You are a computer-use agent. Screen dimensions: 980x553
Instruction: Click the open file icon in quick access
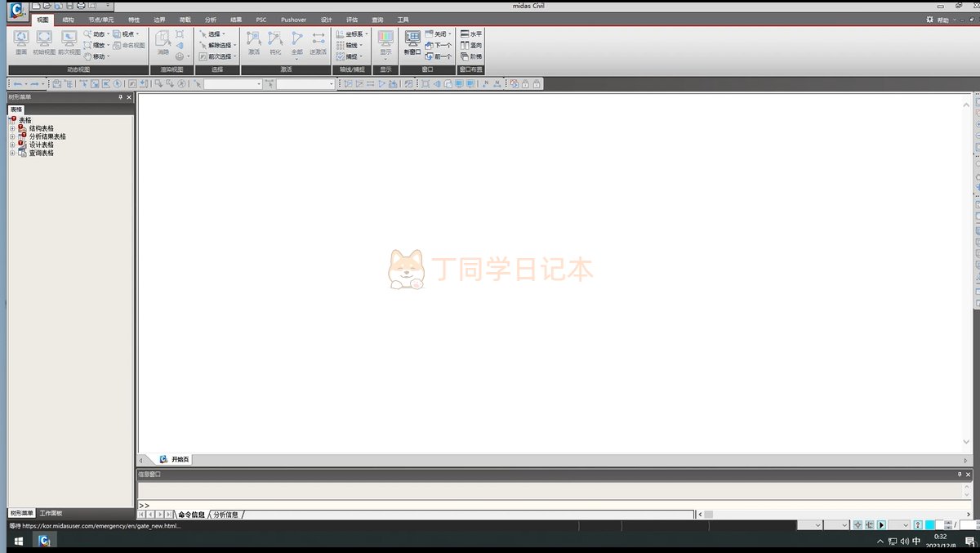point(47,6)
